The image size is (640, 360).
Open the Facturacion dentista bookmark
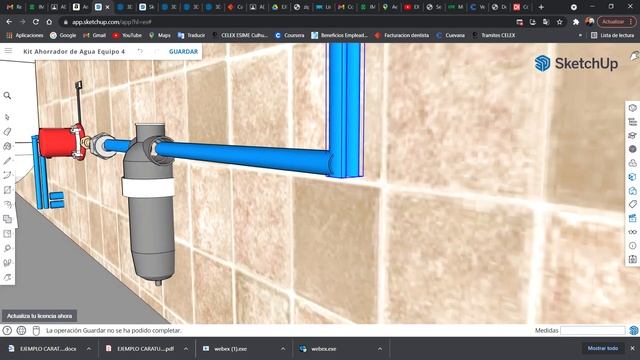pos(402,36)
